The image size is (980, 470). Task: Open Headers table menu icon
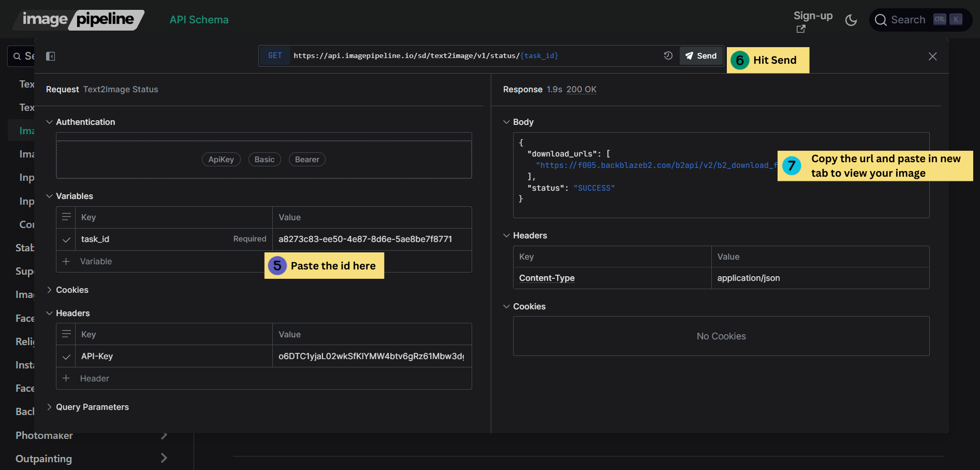click(x=66, y=334)
